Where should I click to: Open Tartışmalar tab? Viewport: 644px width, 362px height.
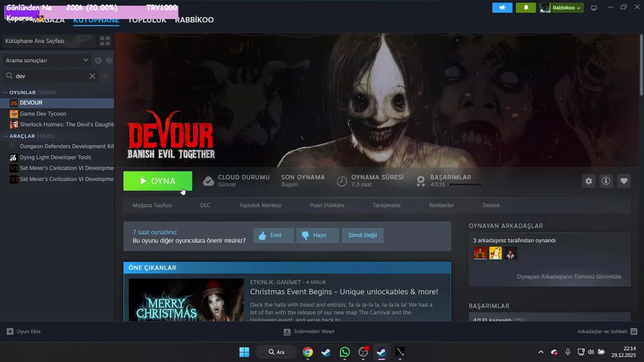point(387,205)
